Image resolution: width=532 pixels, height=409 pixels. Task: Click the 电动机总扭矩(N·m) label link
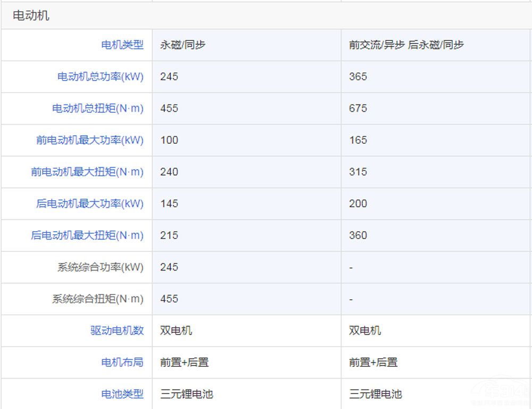[98, 109]
